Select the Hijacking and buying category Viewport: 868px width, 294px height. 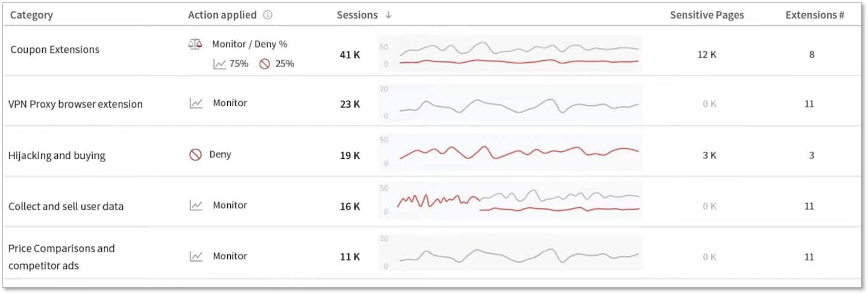coord(57,155)
